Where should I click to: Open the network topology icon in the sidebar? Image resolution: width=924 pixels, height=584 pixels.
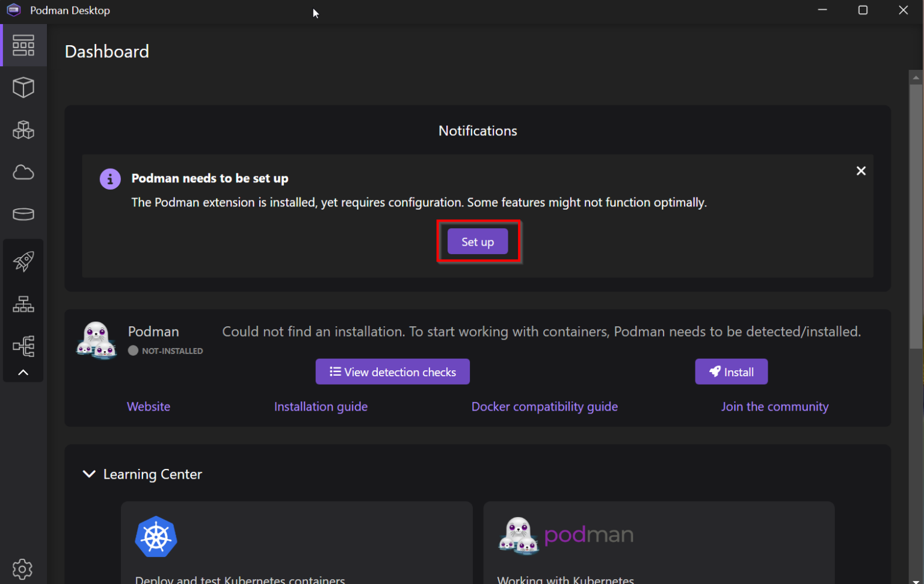tap(23, 346)
